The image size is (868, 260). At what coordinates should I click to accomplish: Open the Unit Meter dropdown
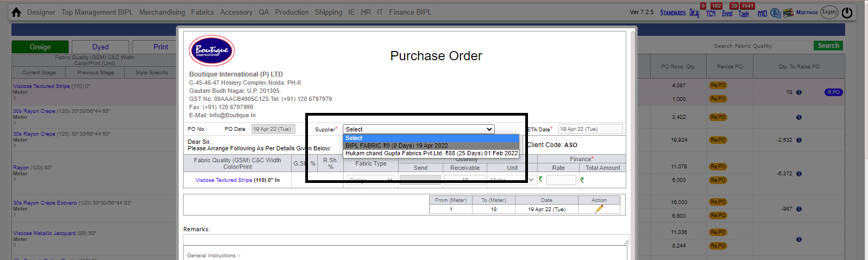click(x=512, y=180)
